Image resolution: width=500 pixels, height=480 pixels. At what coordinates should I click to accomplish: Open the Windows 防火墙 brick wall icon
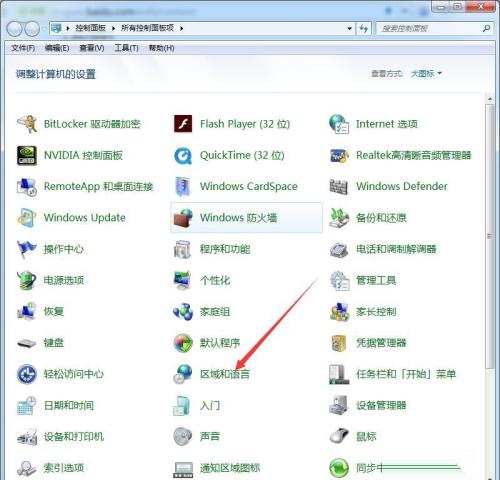click(x=183, y=218)
